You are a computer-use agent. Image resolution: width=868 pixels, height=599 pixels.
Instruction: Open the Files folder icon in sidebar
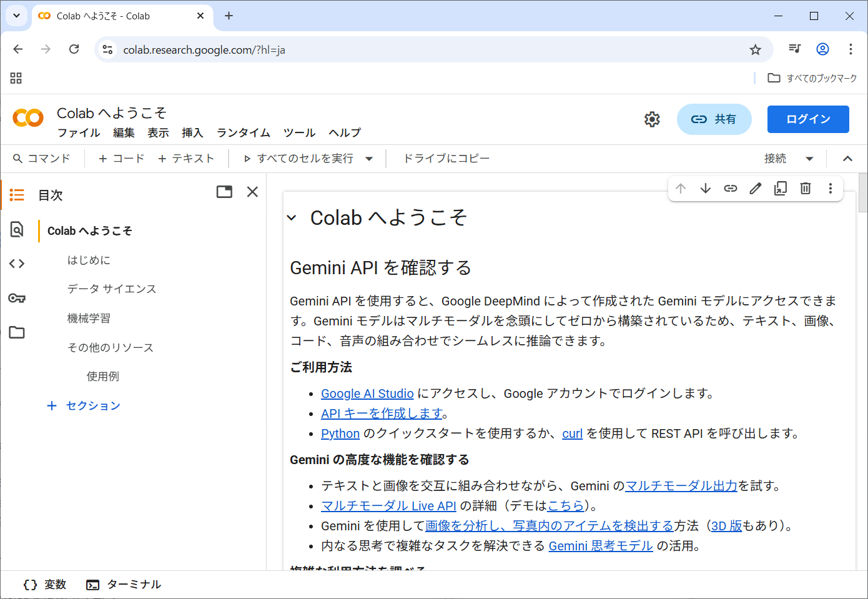coord(17,332)
